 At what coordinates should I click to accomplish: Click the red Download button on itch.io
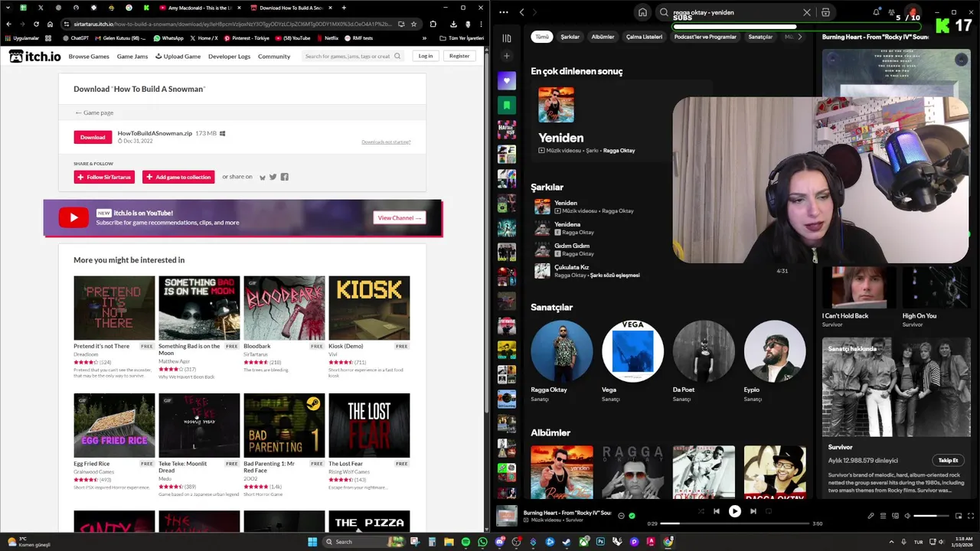pyautogui.click(x=93, y=137)
